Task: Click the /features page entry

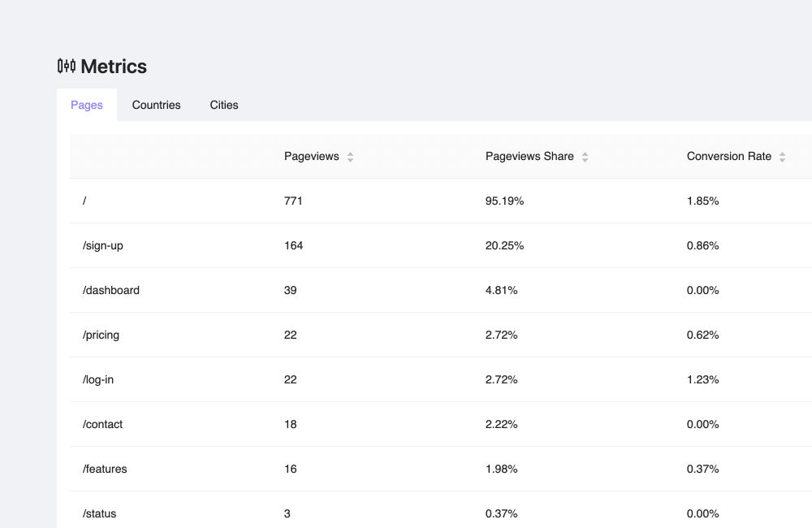Action: 105,469
